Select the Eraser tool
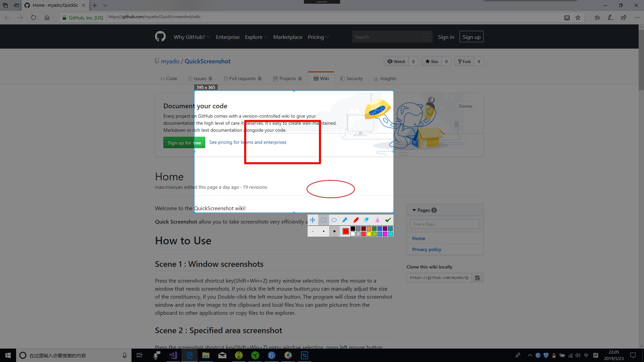This screenshot has width=644, height=362. coord(366,220)
